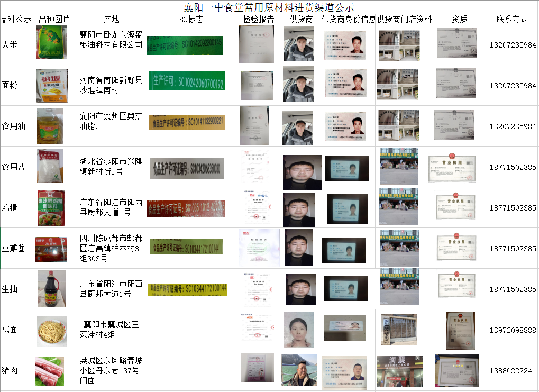Image resolution: width=539 pixels, height=392 pixels.
Task: Open the storefront photo in 猪肉 row
Action: 399,371
